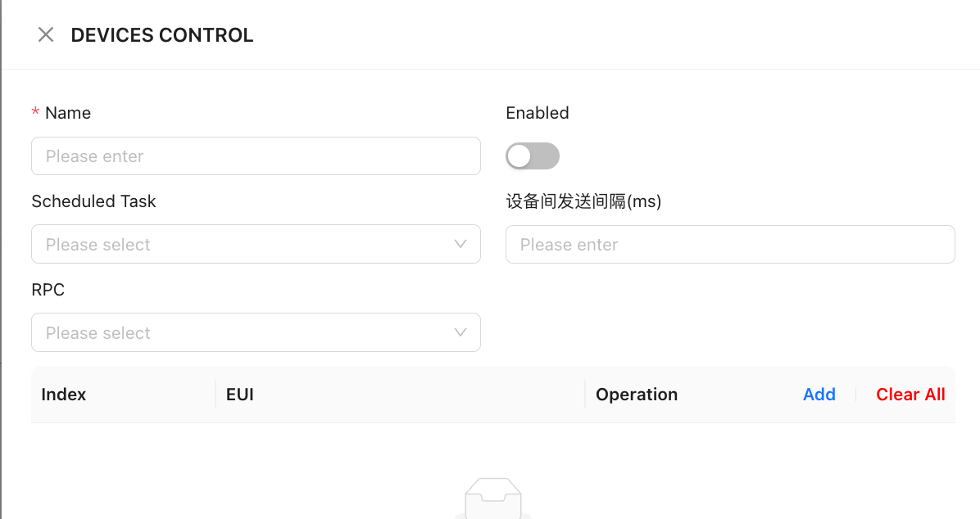This screenshot has width=980, height=519.
Task: Toggle the Enabled switch on
Action: pyautogui.click(x=533, y=156)
